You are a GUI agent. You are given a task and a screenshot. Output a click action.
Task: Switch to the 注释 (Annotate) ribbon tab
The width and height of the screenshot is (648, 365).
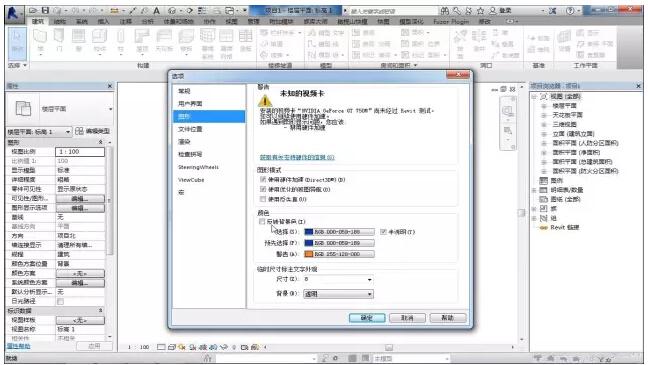[x=126, y=21]
